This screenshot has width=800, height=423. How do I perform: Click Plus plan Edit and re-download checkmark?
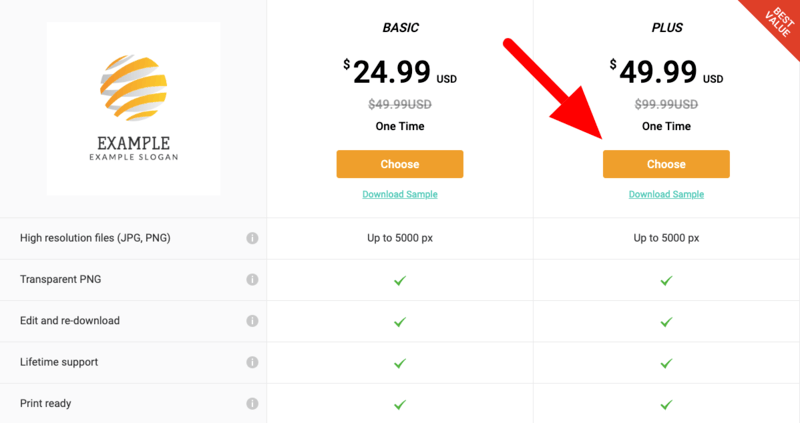(x=666, y=322)
